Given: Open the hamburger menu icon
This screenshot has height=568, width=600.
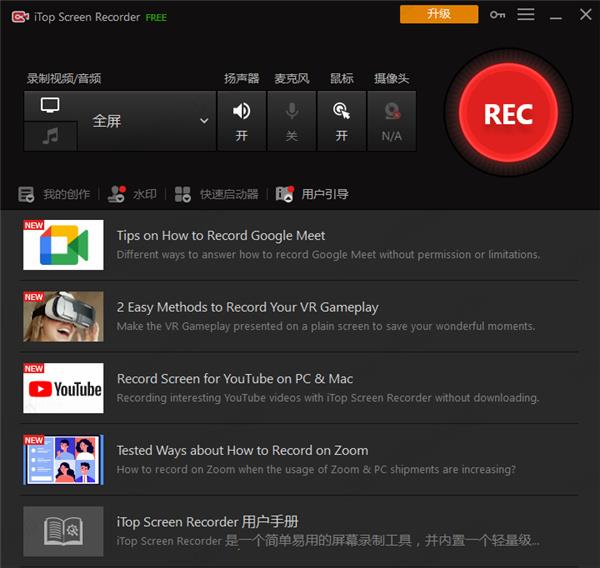Looking at the screenshot, I should (x=526, y=15).
